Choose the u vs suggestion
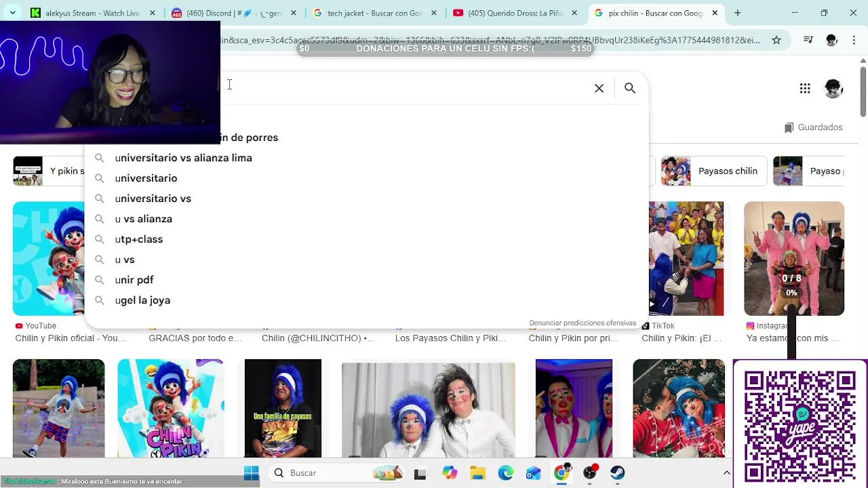Viewport: 868px width, 488px height. (366, 260)
